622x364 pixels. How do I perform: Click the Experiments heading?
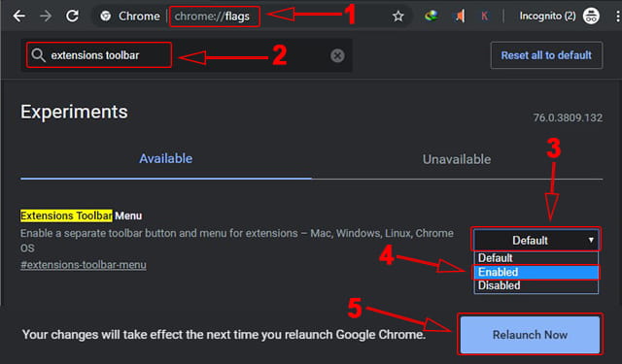pyautogui.click(x=74, y=112)
